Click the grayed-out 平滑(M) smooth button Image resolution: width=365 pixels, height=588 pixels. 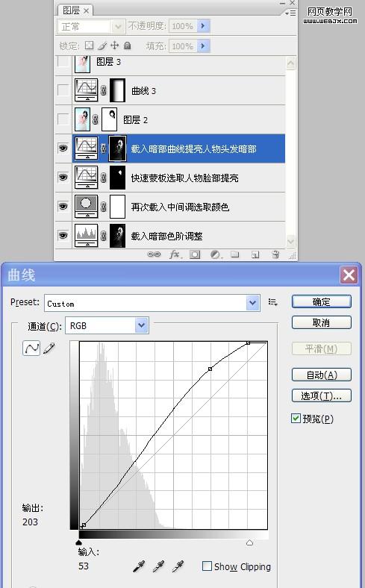click(322, 348)
